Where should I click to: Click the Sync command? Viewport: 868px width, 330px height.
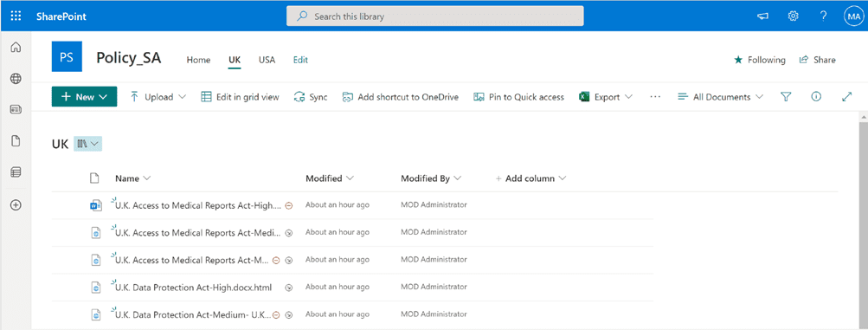point(311,97)
